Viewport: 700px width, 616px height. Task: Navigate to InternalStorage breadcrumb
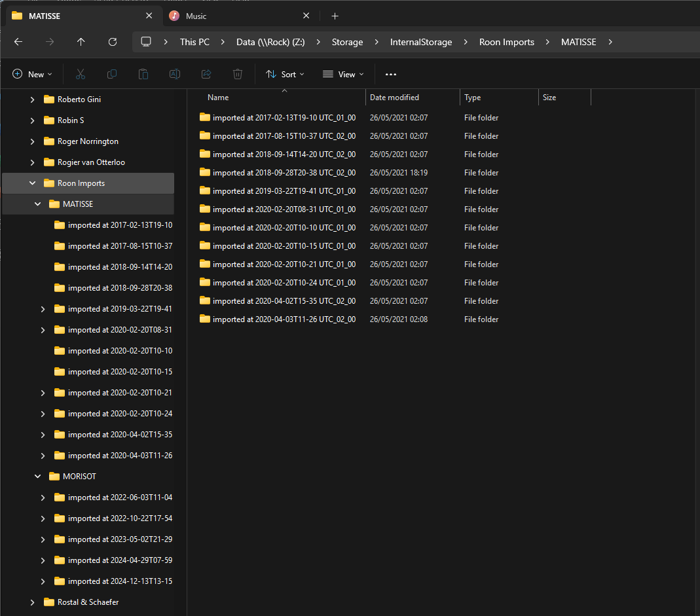pyautogui.click(x=421, y=42)
